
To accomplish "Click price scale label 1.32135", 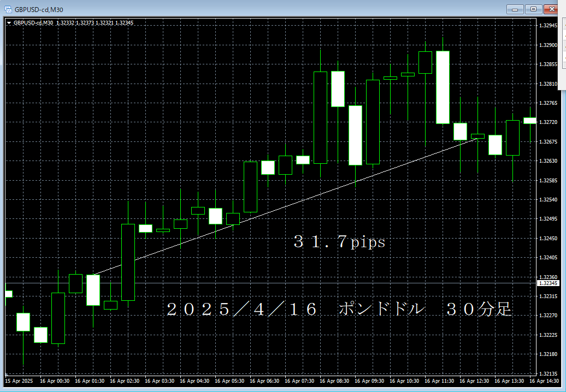I will click(x=548, y=373).
